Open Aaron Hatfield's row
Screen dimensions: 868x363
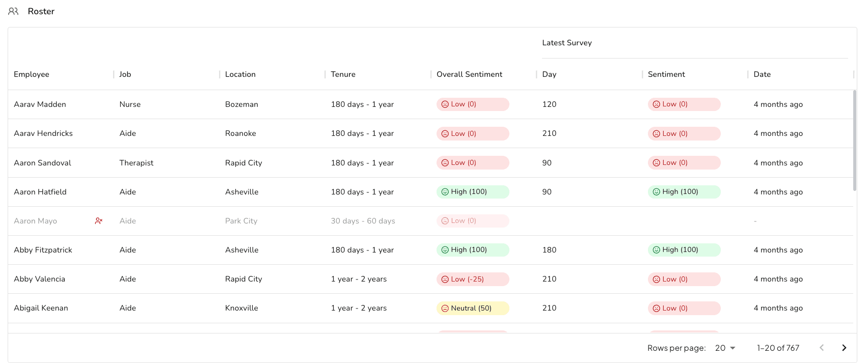pyautogui.click(x=430, y=192)
